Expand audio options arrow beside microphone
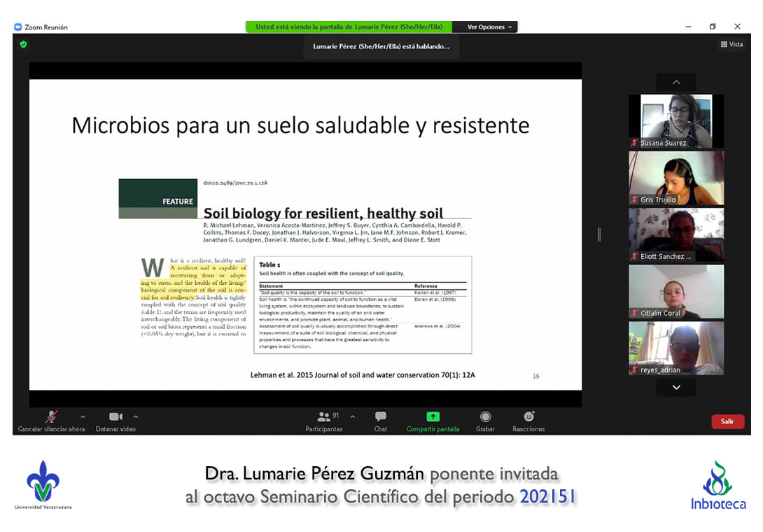Image resolution: width=763 pixels, height=532 pixels. pyautogui.click(x=83, y=416)
